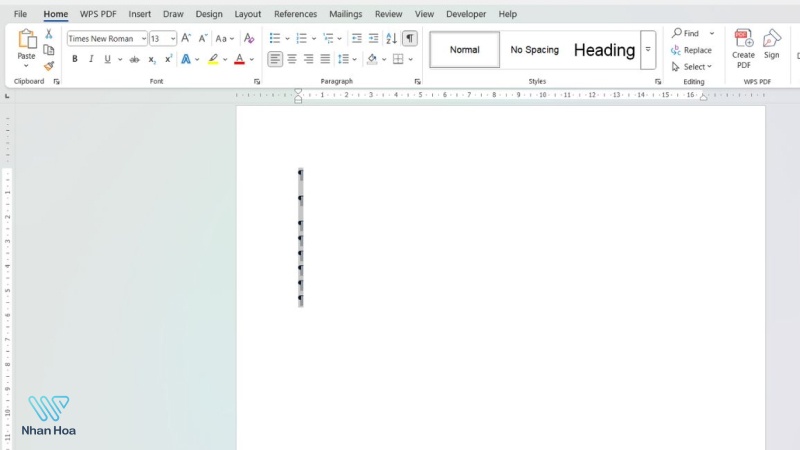Toggle show/hide paragraph marks
This screenshot has height=450, width=800.
point(410,38)
